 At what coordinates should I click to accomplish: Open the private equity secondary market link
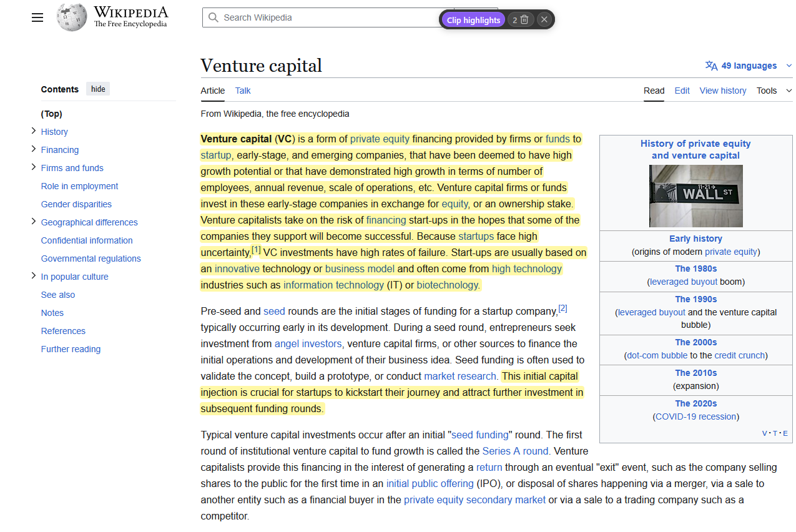474,500
